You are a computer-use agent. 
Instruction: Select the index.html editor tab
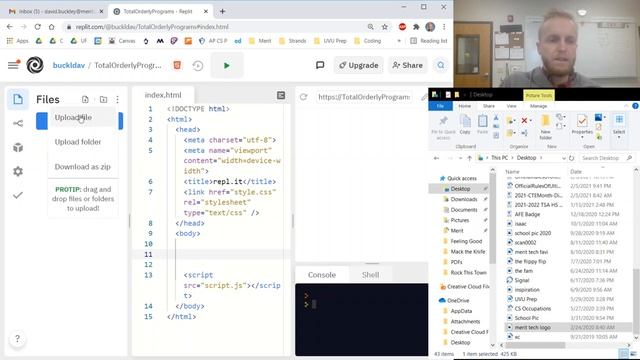(163, 95)
